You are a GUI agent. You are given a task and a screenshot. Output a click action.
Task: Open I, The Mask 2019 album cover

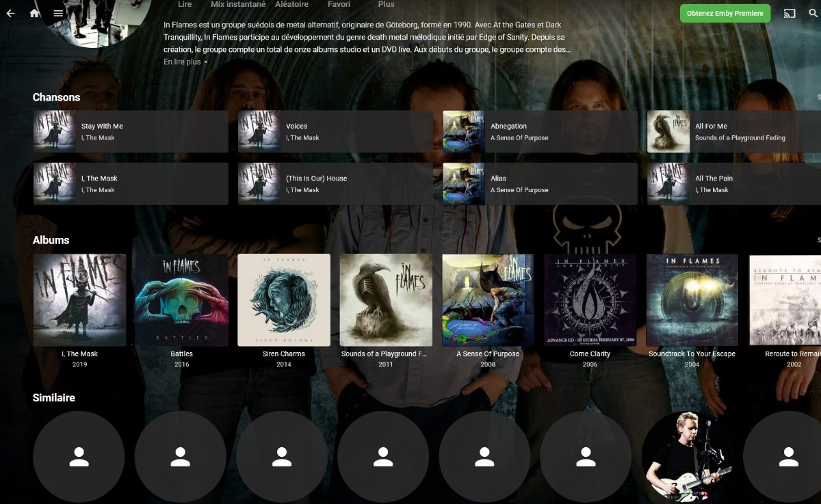pyautogui.click(x=80, y=300)
